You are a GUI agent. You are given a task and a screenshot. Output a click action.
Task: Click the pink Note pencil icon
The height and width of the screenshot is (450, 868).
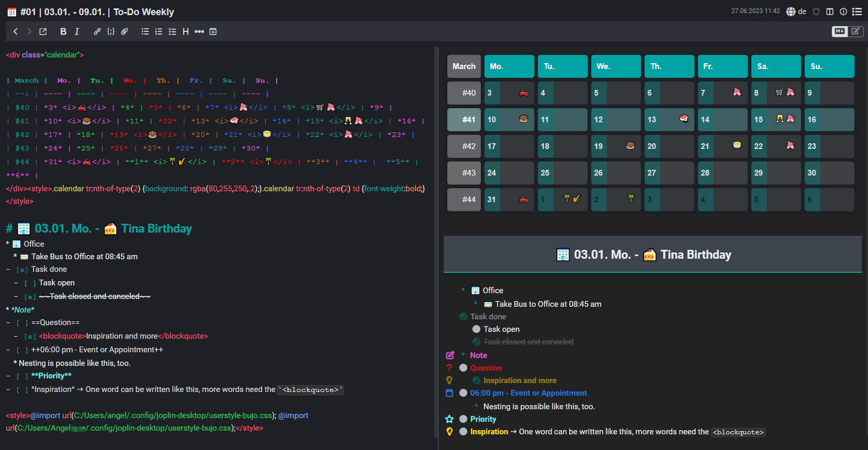[450, 355]
